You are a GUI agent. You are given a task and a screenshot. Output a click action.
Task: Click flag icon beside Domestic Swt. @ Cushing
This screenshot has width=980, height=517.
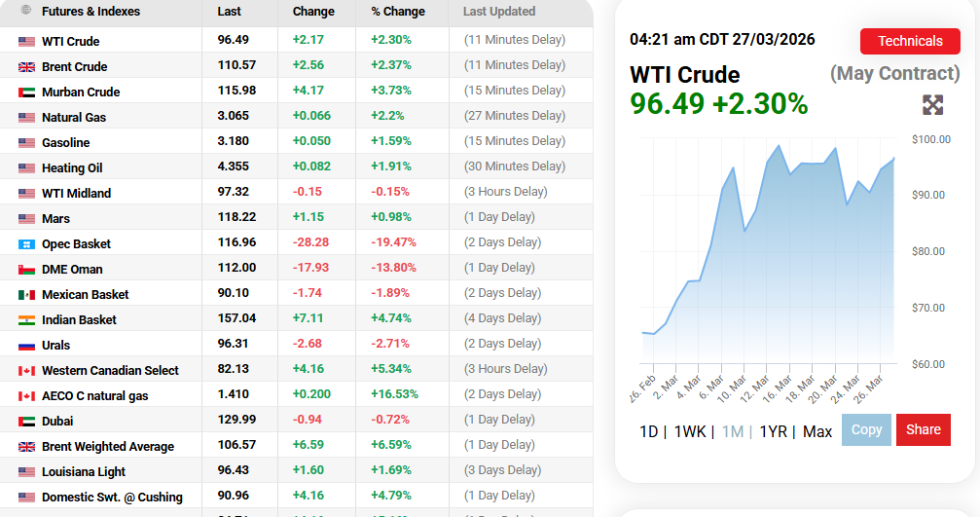pos(26,498)
